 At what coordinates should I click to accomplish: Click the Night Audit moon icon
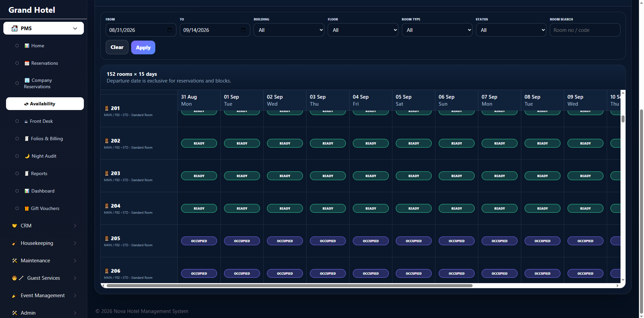click(27, 156)
